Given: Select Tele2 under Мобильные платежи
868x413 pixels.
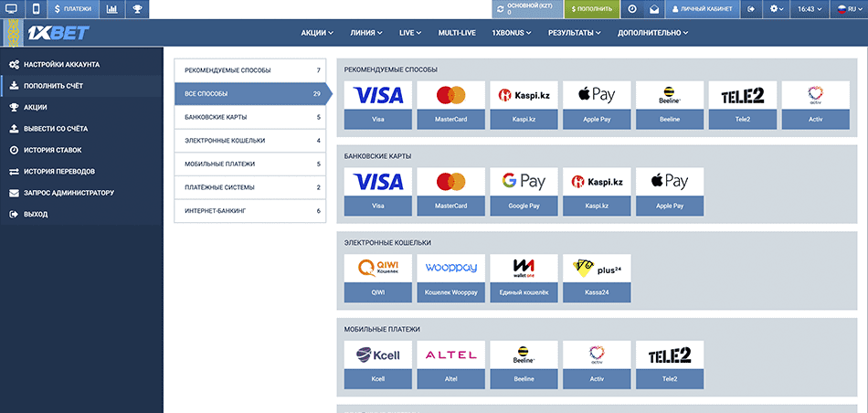Looking at the screenshot, I should point(670,365).
